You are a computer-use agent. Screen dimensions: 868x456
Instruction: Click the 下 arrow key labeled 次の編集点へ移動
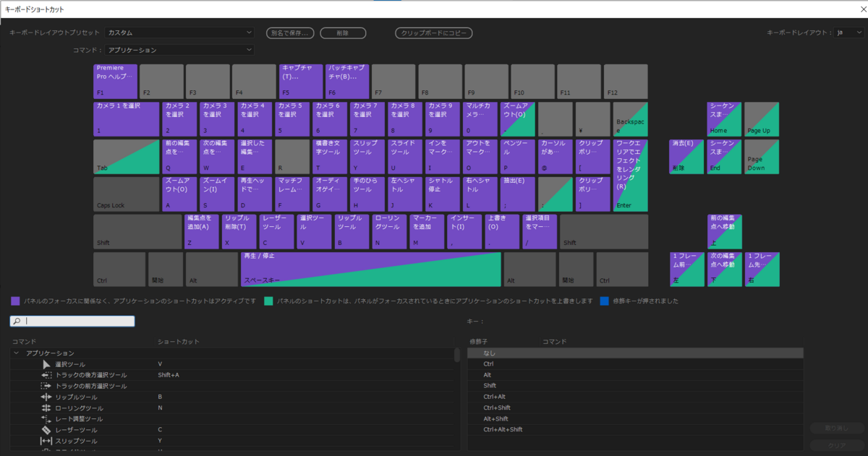click(725, 269)
